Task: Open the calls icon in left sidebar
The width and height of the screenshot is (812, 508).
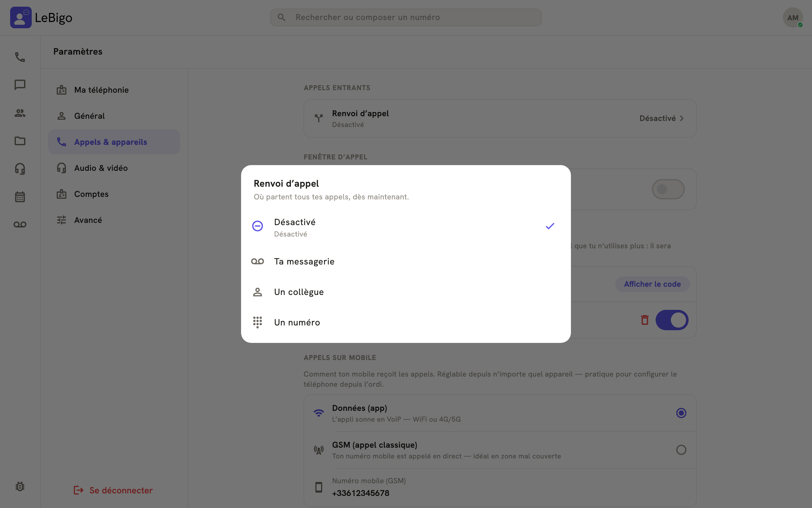Action: [x=20, y=57]
